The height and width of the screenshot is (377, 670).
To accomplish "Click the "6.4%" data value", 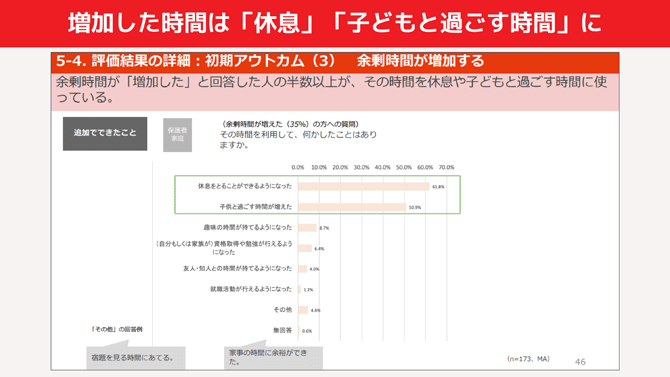I will (x=319, y=249).
